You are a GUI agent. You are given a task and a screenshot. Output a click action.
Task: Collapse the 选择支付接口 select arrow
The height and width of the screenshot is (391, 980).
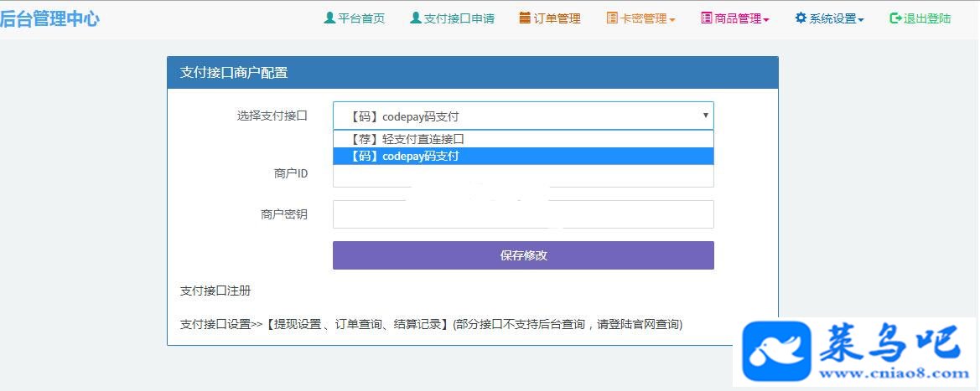pos(706,116)
